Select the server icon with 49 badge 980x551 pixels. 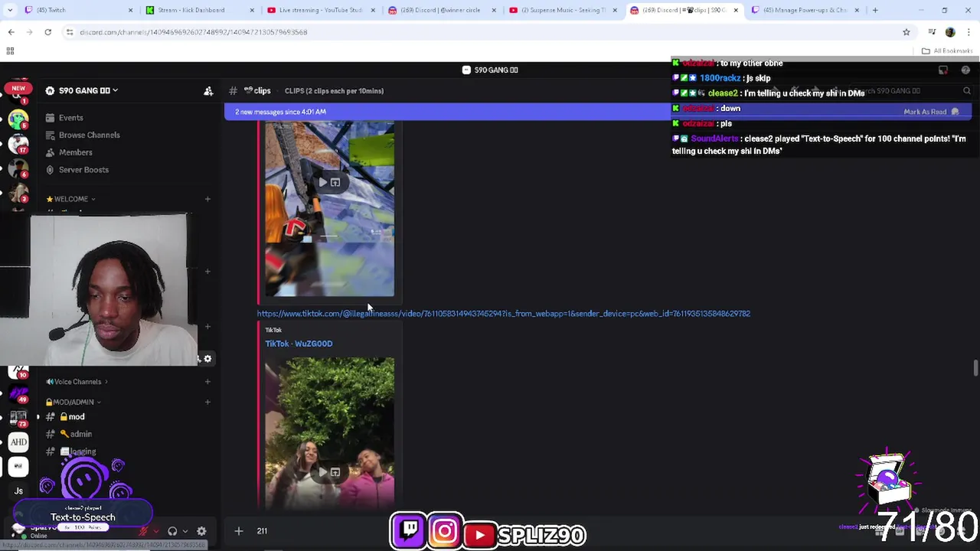tap(18, 394)
